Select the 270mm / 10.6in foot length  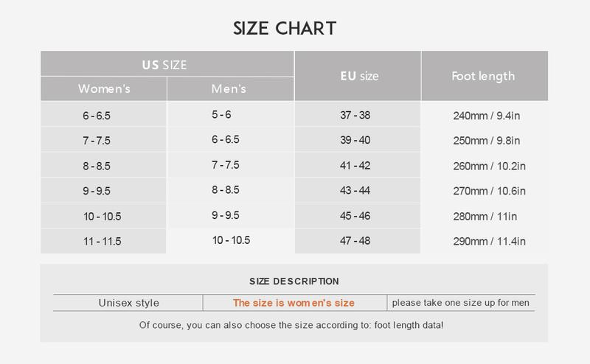(x=488, y=191)
